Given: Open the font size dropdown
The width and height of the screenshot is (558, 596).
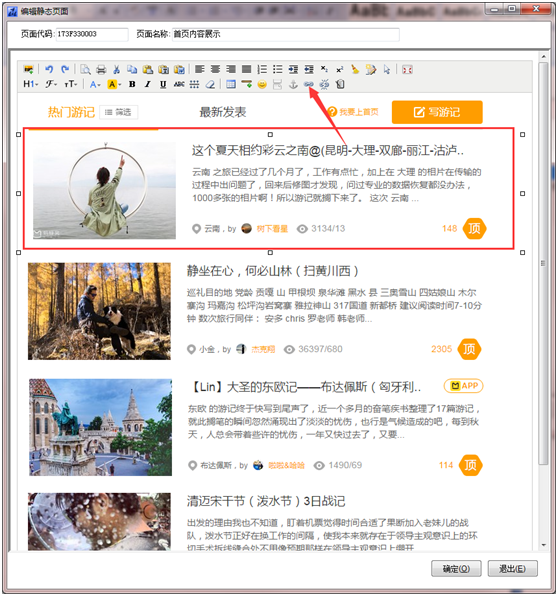Looking at the screenshot, I should 71,84.
